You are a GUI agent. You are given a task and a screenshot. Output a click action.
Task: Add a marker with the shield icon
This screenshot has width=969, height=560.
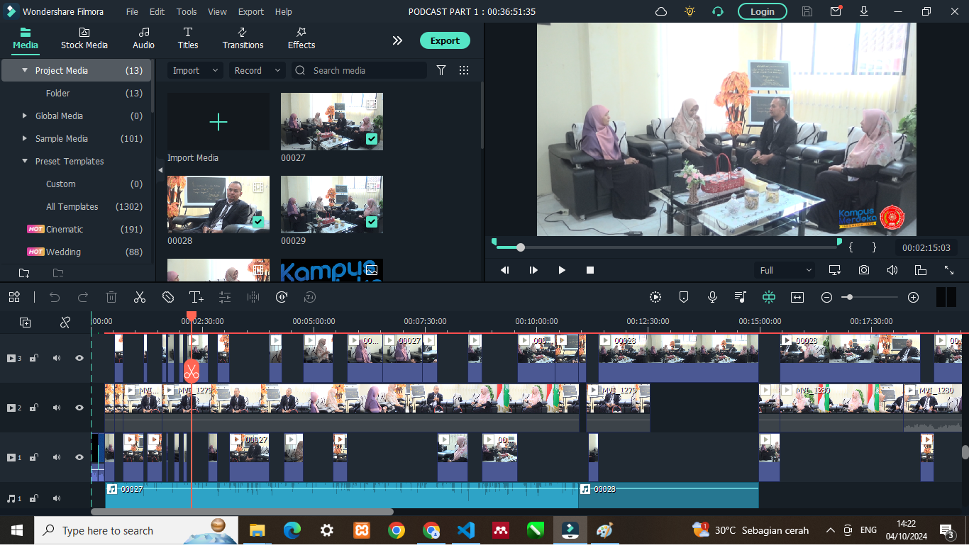click(684, 298)
